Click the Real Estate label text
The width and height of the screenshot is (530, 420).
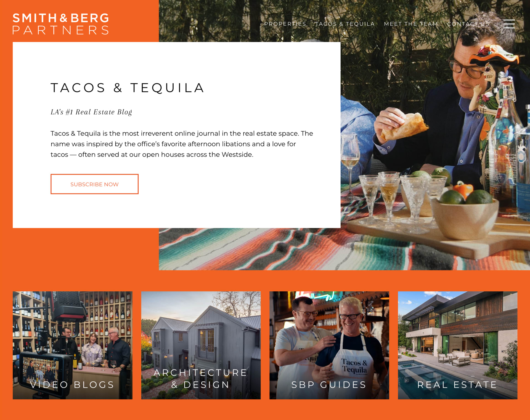coord(457,385)
